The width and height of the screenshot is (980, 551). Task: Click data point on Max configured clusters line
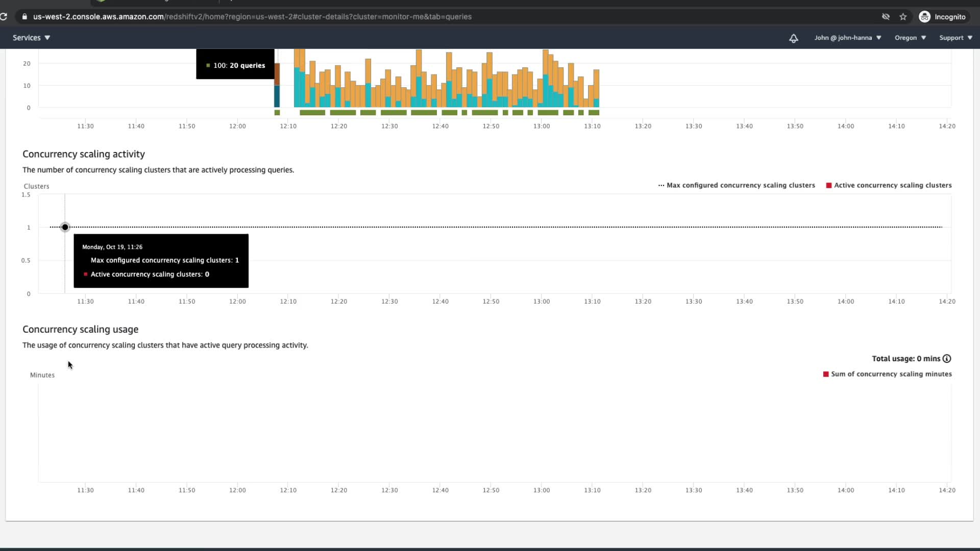[65, 227]
